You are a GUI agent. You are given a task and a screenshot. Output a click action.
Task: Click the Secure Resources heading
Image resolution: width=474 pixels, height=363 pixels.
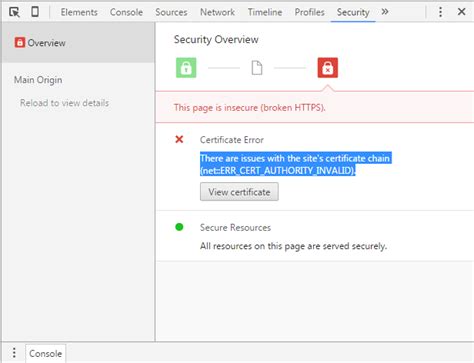coord(235,228)
